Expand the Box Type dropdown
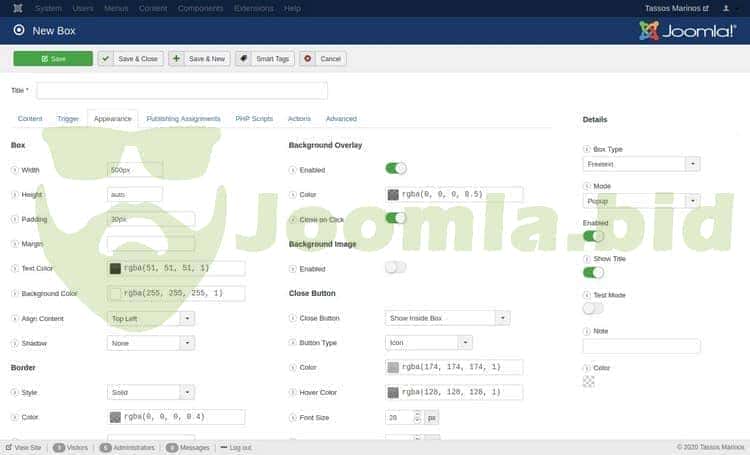Screen dimensions: 750x455 pos(642,164)
